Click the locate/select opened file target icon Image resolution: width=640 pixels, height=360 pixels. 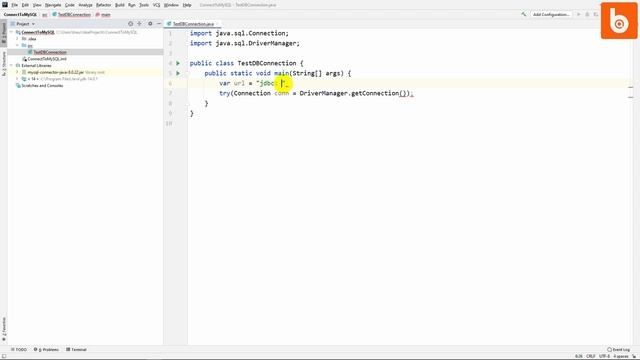coord(131,24)
